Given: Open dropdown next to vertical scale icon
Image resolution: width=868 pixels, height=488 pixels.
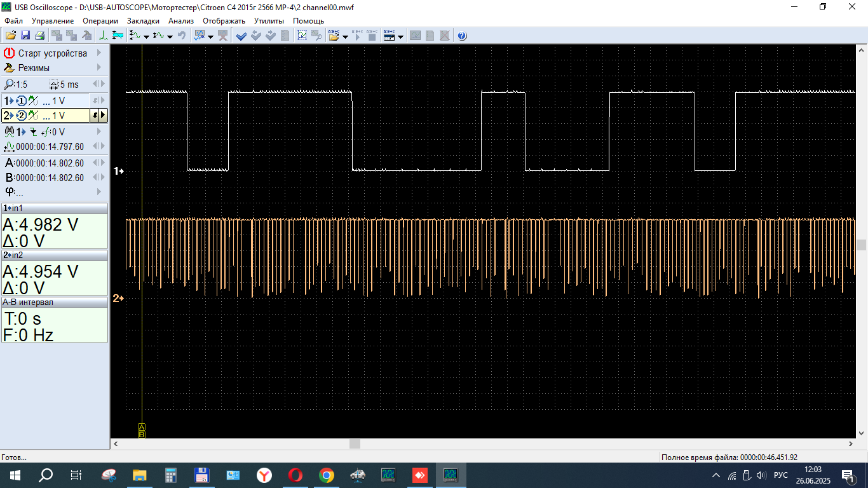Looking at the screenshot, I should click(146, 36).
